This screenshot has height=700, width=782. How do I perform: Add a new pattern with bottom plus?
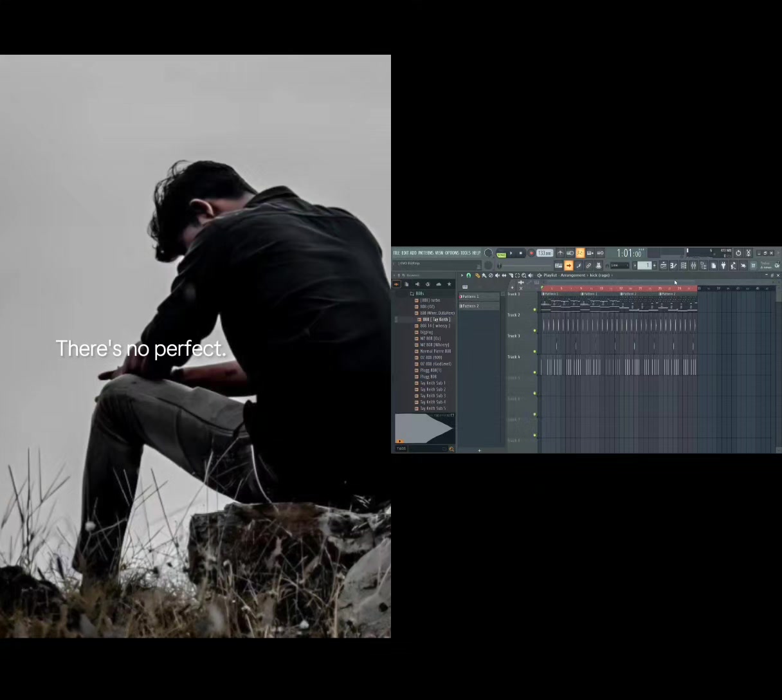click(x=479, y=450)
